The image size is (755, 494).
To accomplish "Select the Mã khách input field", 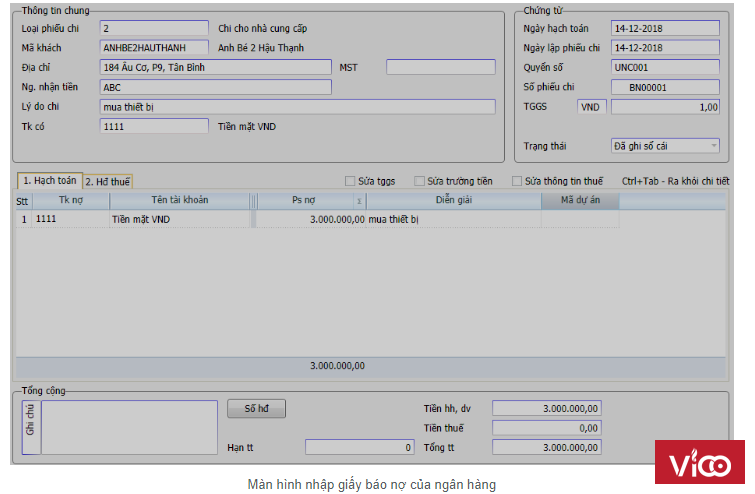I will coord(154,47).
